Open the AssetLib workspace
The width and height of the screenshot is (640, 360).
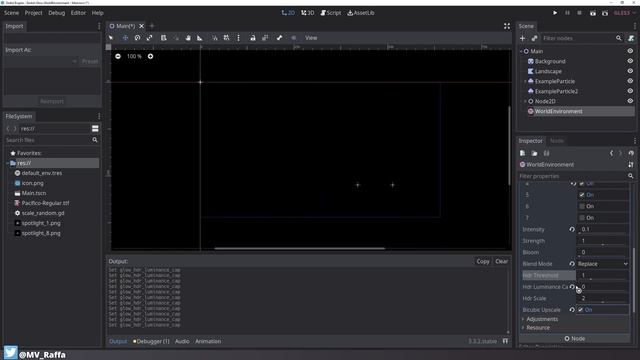[361, 13]
